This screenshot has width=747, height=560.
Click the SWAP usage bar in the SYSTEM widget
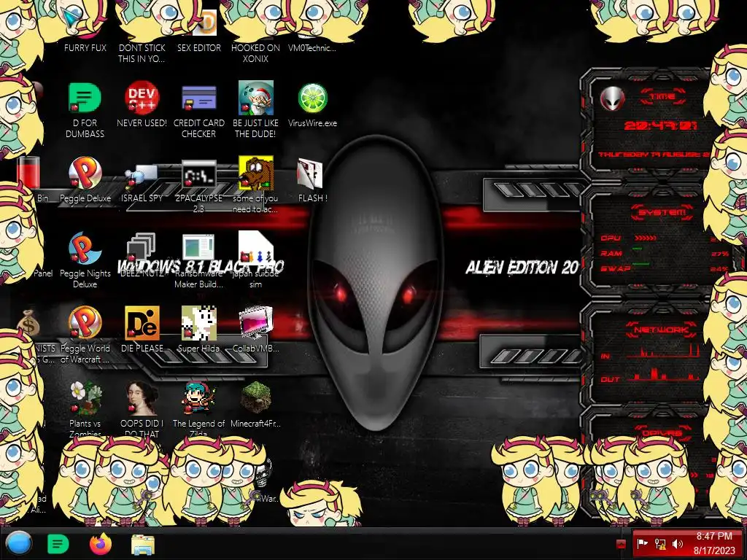[x=641, y=263]
